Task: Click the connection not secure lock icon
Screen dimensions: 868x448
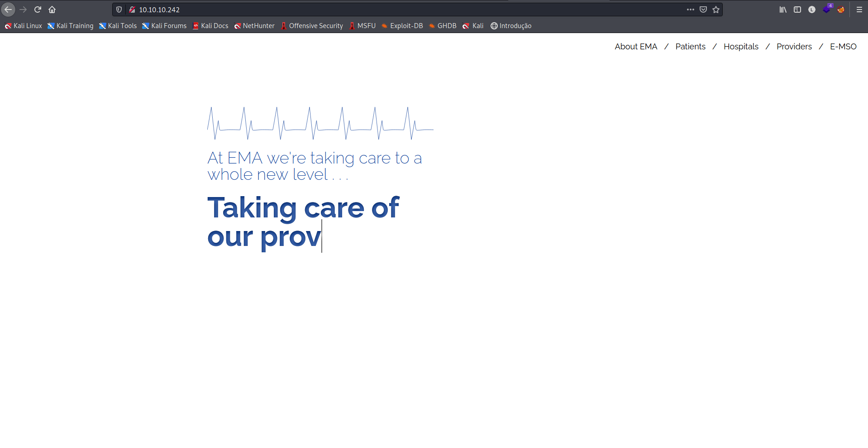Action: tap(132, 10)
